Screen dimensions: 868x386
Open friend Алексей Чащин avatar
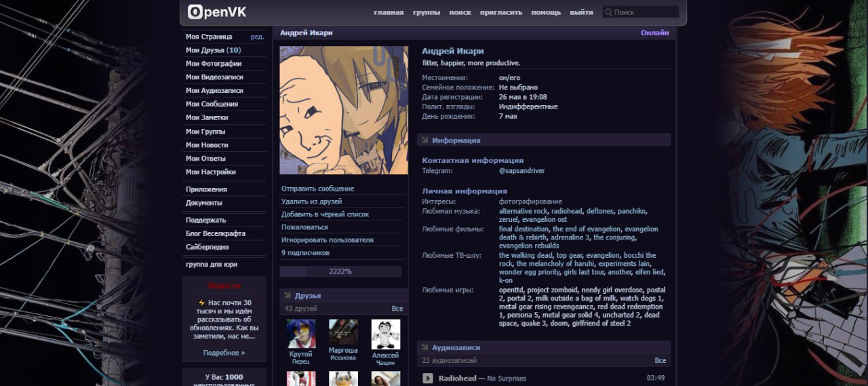[x=385, y=334]
